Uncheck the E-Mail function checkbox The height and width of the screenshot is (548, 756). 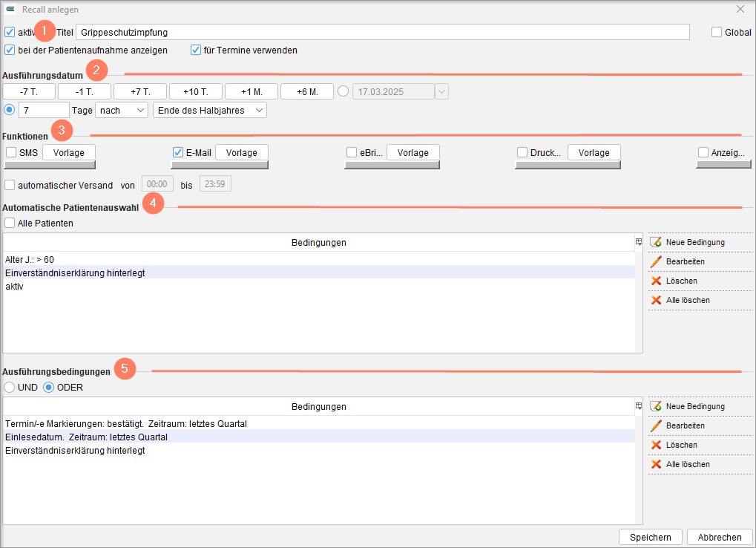pyautogui.click(x=178, y=152)
